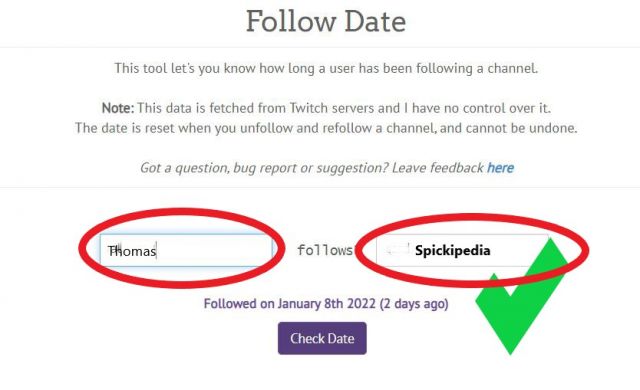Screen dimensions: 640x390
Task: Click the username field containing Thomas
Action: [x=186, y=250]
